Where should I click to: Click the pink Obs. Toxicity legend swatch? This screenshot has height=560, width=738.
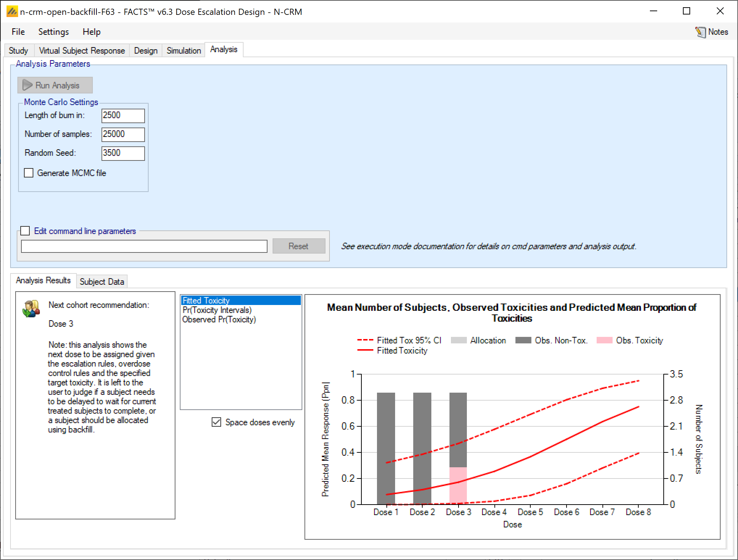604,340
